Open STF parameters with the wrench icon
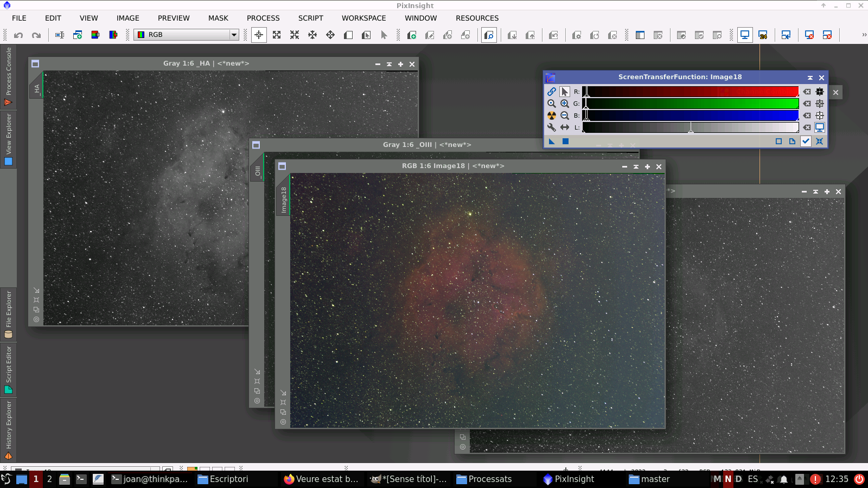868x488 pixels. coord(551,127)
